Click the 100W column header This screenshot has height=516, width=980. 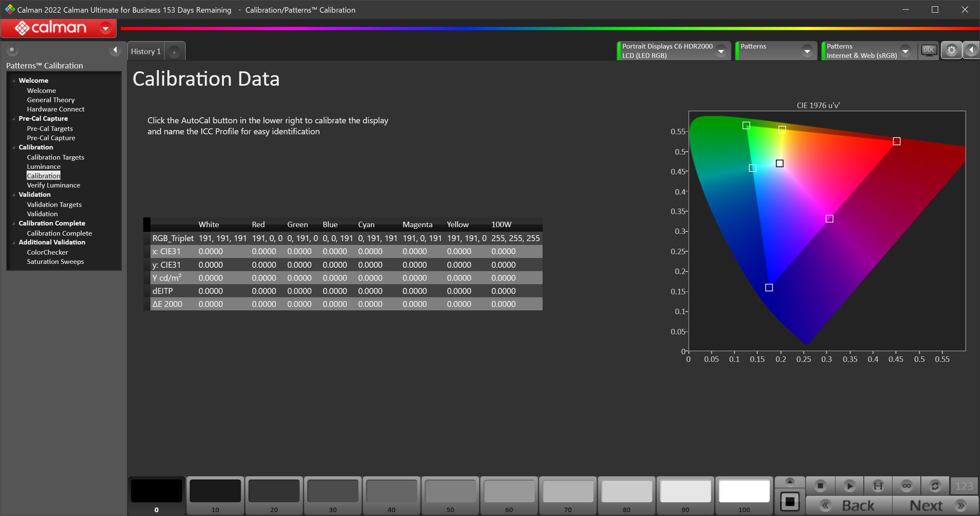(x=501, y=225)
